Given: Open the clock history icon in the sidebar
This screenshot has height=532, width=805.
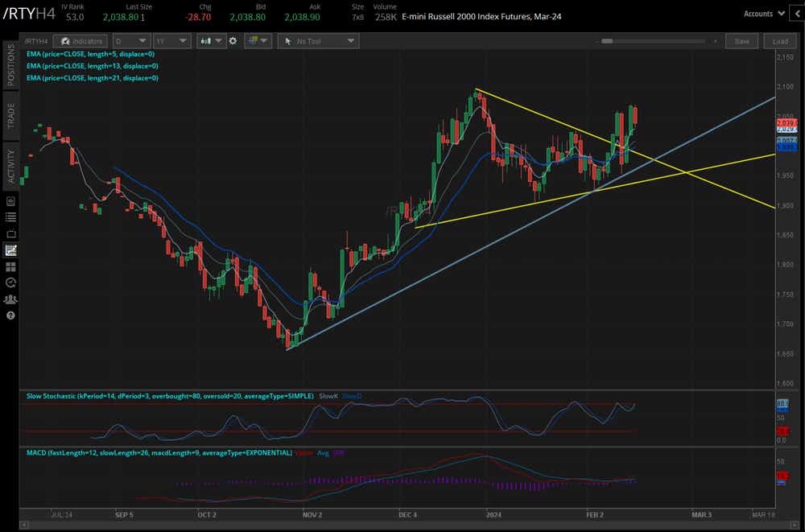Looking at the screenshot, I should pyautogui.click(x=9, y=282).
